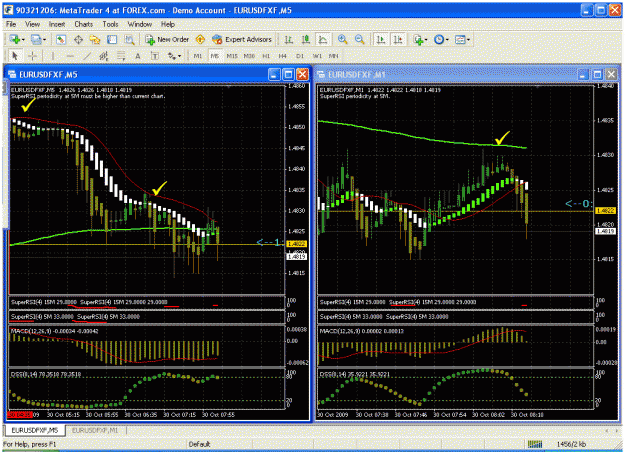Expand the Templates dropdown arrow
The image size is (625, 452).
coord(468,39)
